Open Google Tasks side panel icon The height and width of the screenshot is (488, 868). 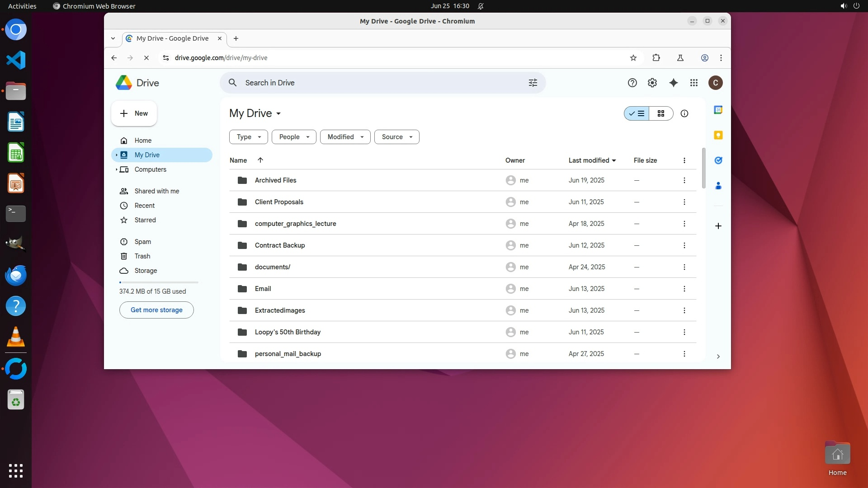point(718,160)
